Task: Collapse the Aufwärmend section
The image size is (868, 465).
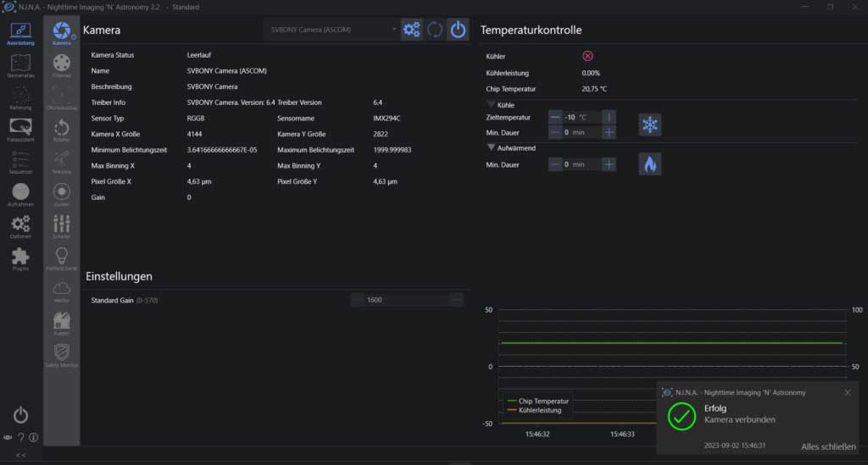Action: [x=492, y=147]
